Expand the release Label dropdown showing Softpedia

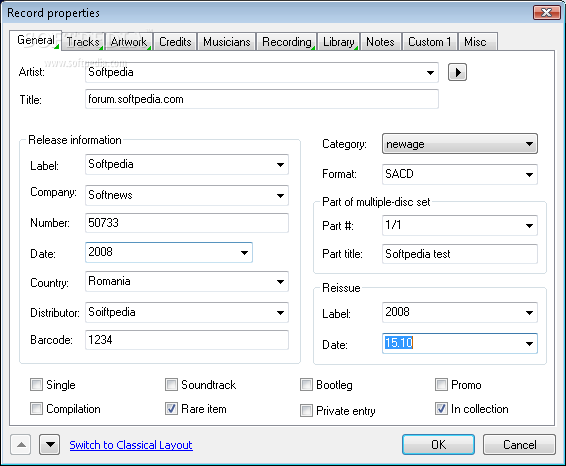tap(280, 165)
